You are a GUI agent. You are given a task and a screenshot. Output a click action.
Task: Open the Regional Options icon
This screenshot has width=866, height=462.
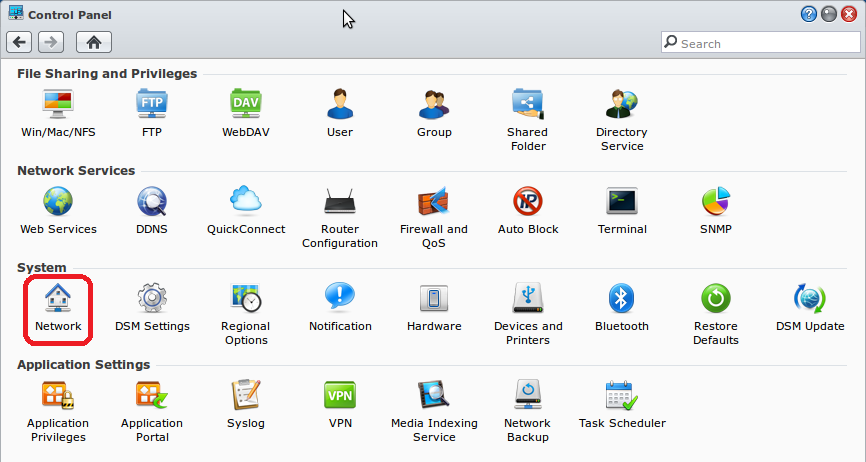point(246,298)
